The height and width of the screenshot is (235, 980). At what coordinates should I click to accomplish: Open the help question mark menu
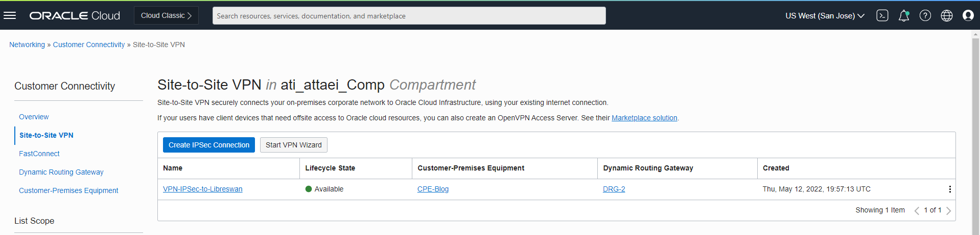[x=925, y=15]
